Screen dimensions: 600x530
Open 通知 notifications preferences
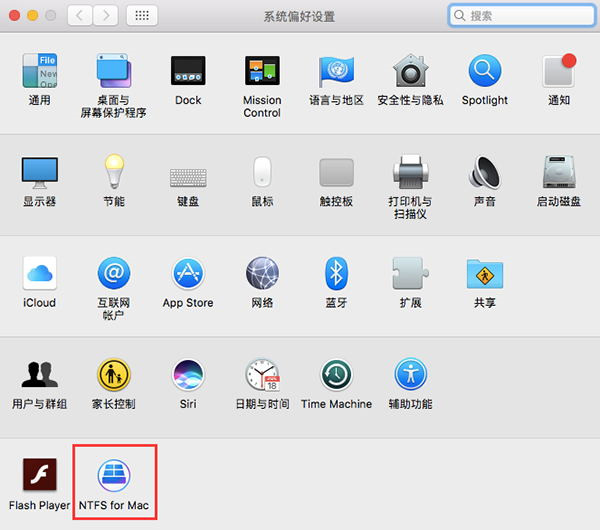pos(559,72)
